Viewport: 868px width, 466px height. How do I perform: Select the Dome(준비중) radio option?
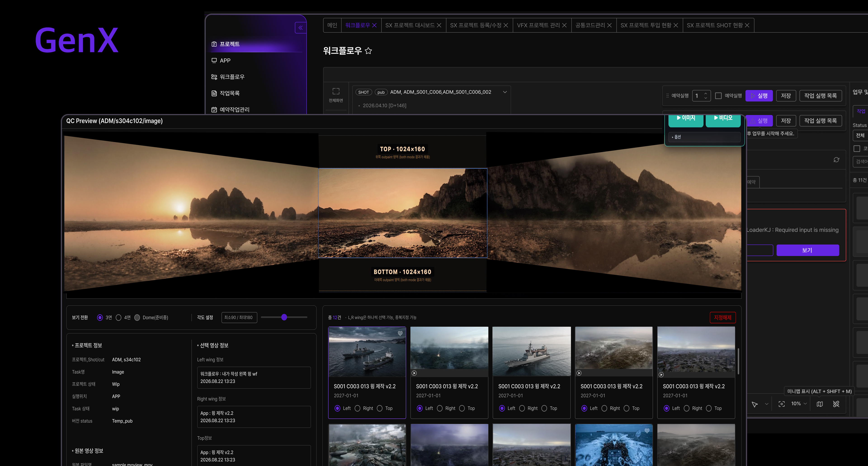[137, 318]
